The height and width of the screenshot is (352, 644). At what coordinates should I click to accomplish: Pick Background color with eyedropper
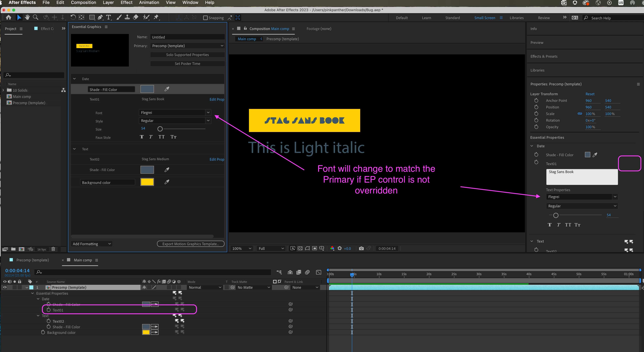[x=167, y=182]
